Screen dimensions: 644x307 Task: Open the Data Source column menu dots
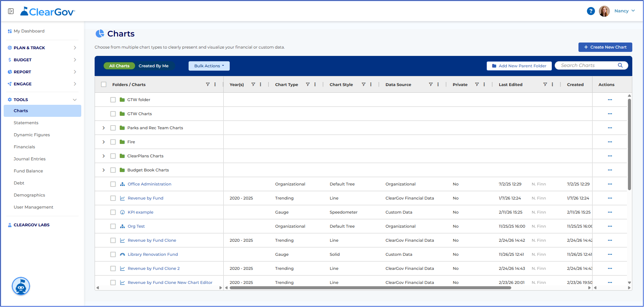pos(438,84)
